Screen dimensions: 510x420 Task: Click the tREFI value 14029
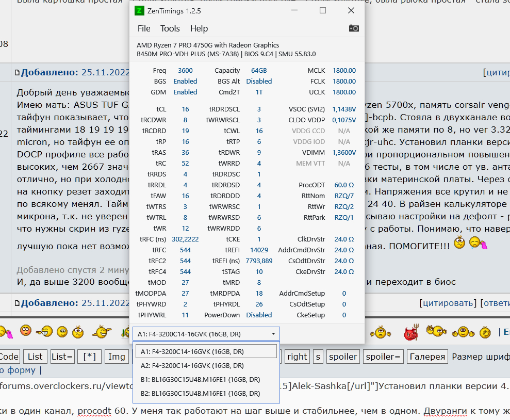259,250
